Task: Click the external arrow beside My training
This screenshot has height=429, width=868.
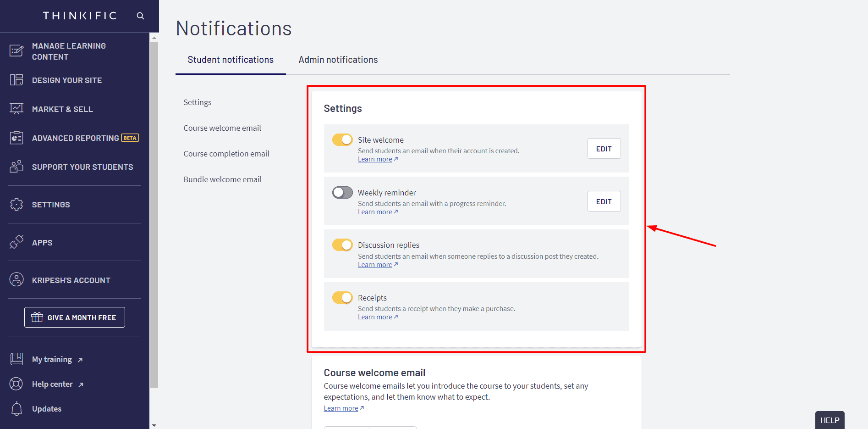Action: click(x=80, y=360)
